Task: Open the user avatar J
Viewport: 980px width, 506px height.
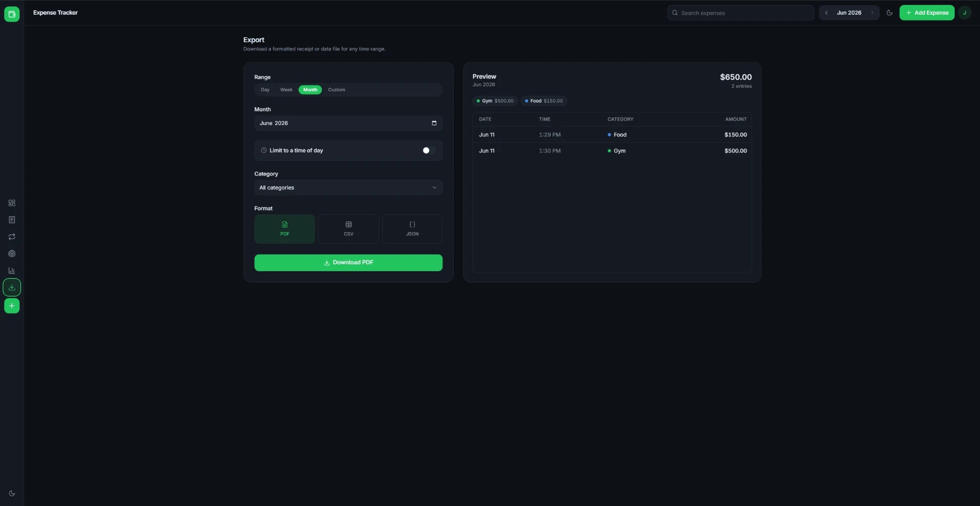Action: point(964,13)
